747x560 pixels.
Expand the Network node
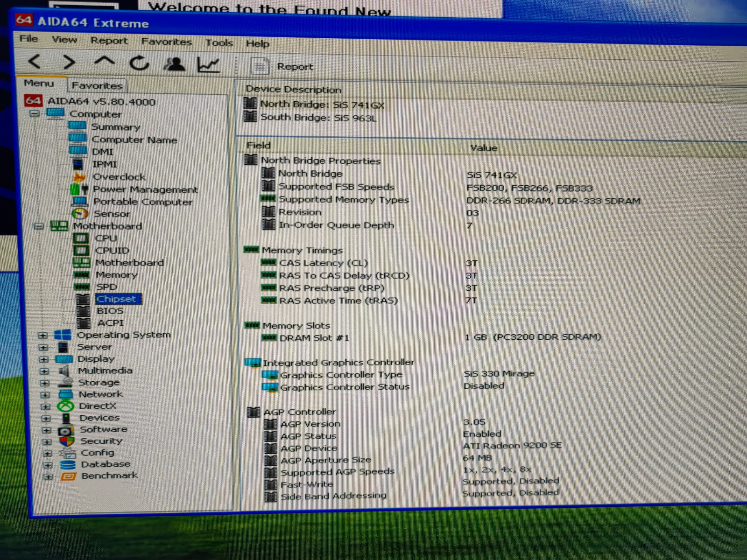tap(45, 395)
